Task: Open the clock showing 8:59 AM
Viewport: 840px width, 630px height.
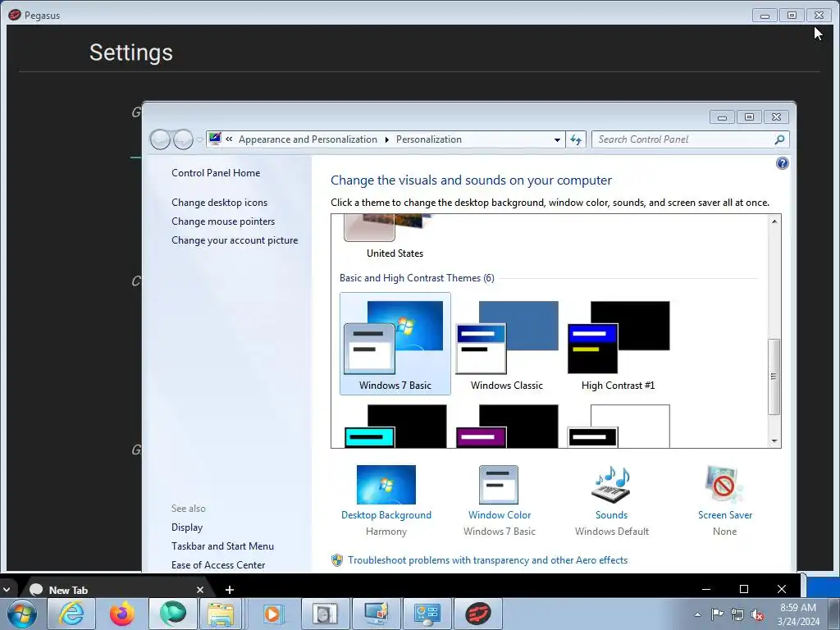Action: [x=797, y=614]
